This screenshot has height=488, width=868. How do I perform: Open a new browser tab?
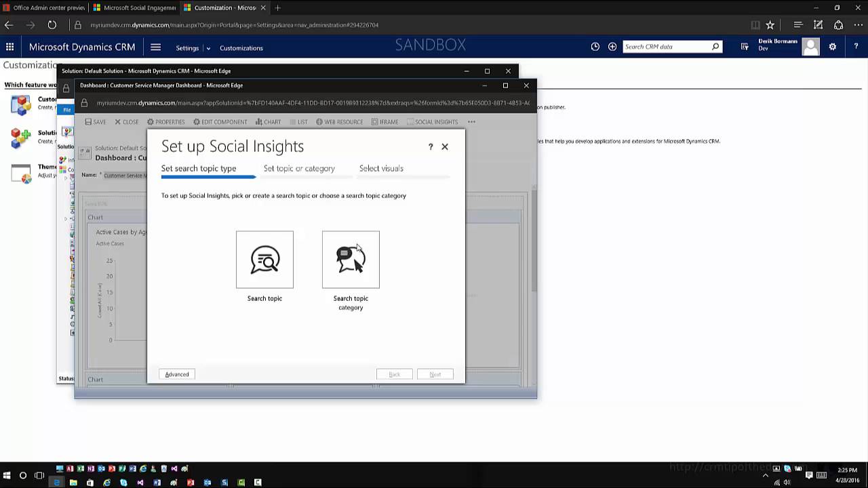[278, 7]
